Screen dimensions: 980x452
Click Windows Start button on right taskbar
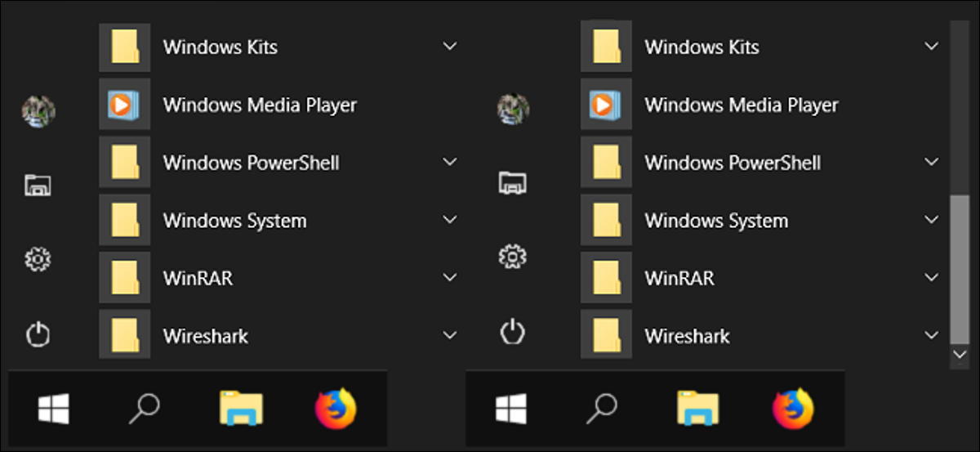[511, 408]
